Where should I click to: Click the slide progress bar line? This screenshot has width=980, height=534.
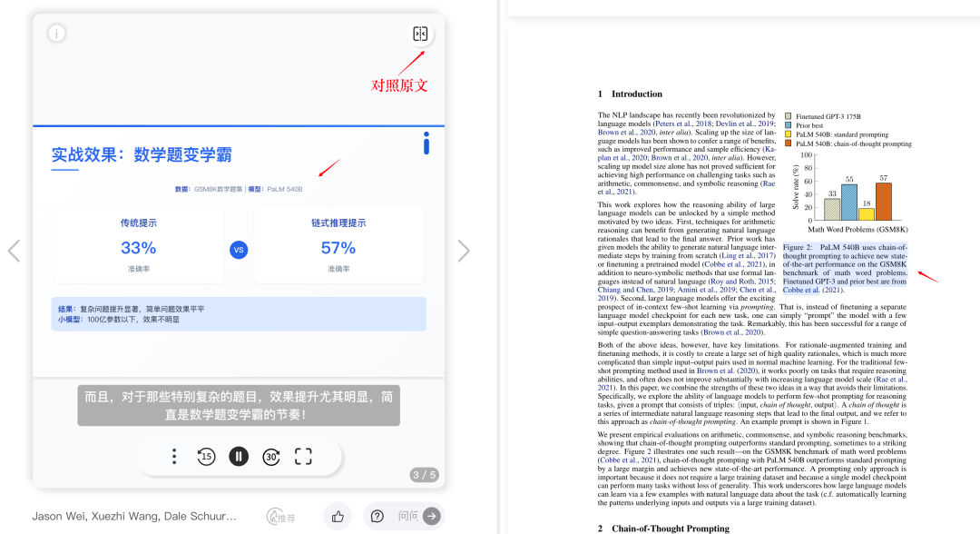click(x=239, y=125)
